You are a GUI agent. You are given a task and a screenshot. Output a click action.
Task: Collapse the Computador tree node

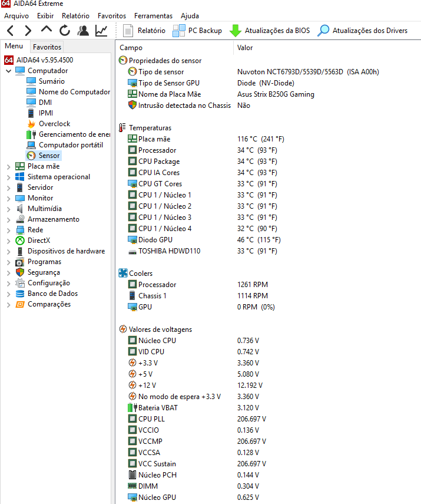[x=9, y=71]
